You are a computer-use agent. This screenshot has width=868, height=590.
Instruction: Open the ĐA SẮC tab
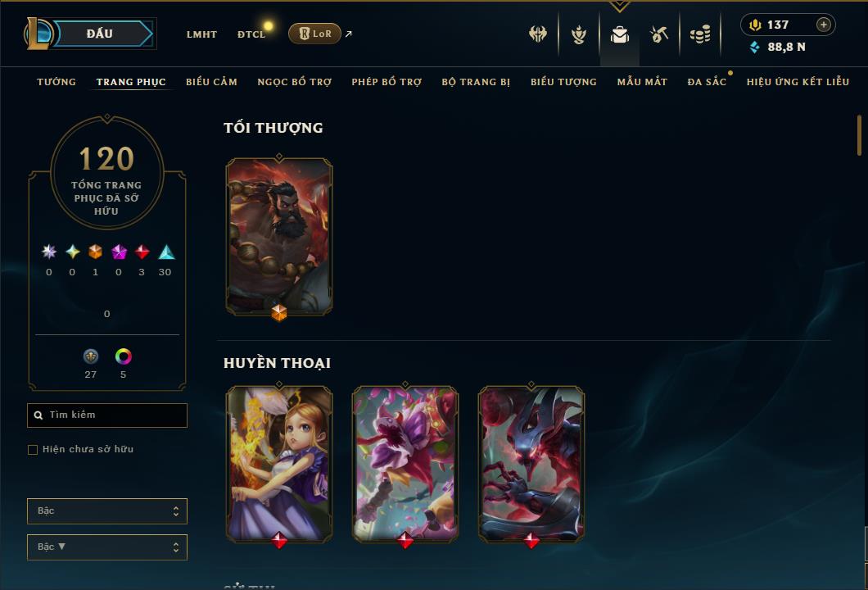[x=707, y=82]
